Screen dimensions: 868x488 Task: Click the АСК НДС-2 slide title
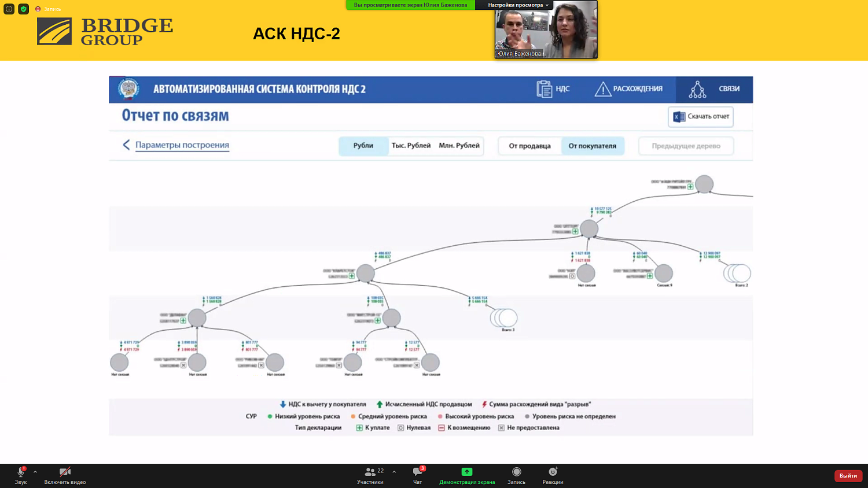pyautogui.click(x=296, y=34)
